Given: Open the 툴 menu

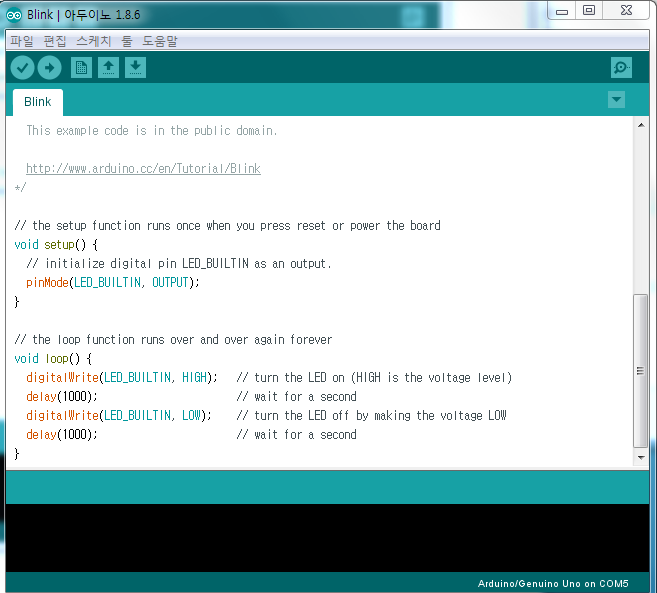Looking at the screenshot, I should click(127, 41).
